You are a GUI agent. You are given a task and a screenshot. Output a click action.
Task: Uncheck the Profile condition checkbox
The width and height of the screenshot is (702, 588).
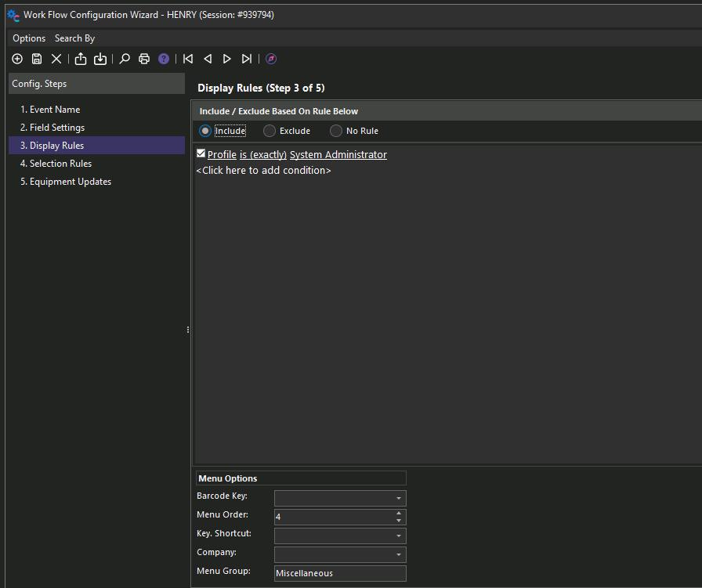tap(201, 154)
